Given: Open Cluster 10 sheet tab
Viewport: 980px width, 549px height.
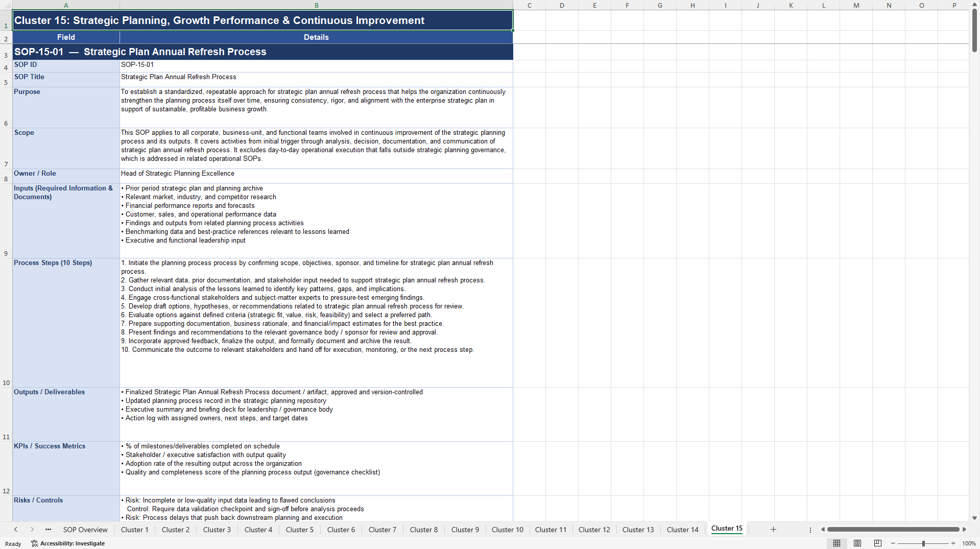Looking at the screenshot, I should pyautogui.click(x=508, y=530).
